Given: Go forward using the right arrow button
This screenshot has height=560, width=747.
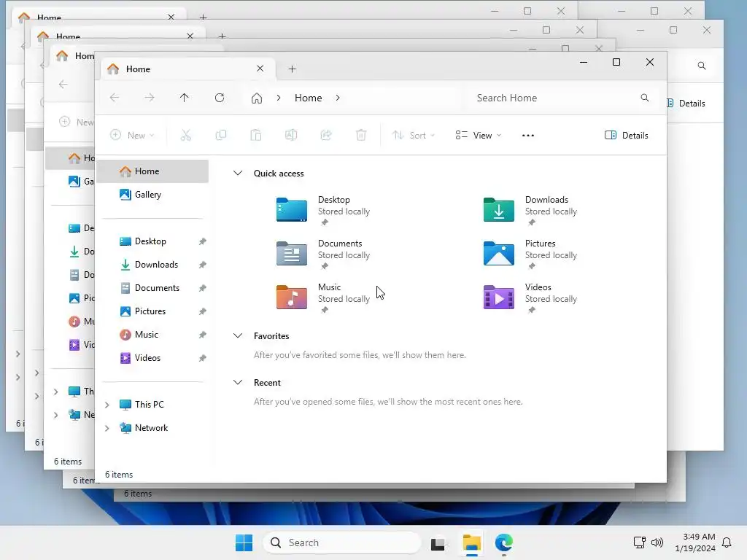Looking at the screenshot, I should 150,98.
